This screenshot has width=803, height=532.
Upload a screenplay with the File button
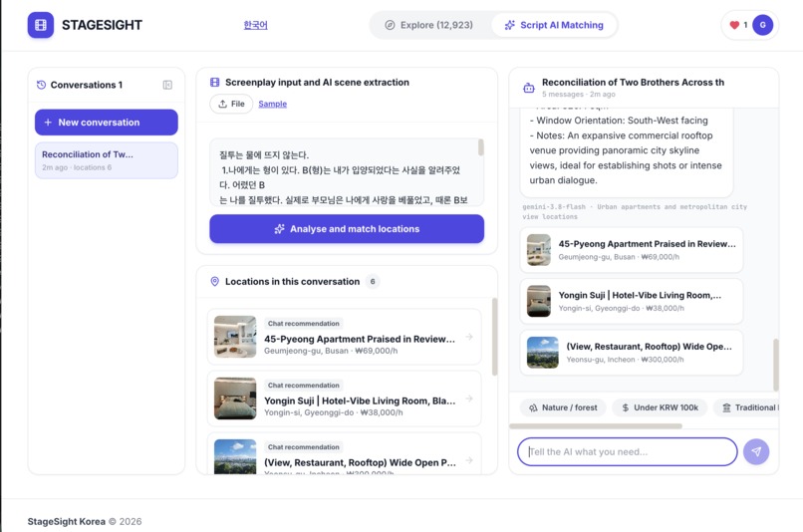click(231, 104)
